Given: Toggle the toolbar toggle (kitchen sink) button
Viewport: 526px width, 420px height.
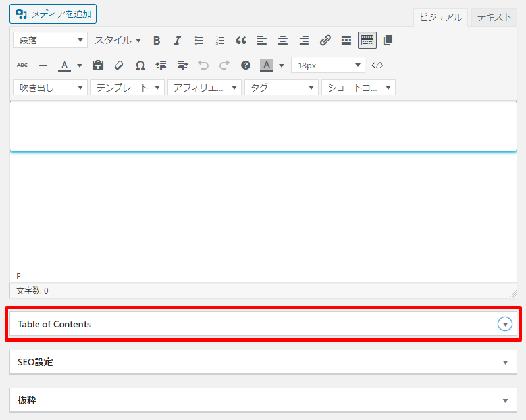Looking at the screenshot, I should (367, 41).
